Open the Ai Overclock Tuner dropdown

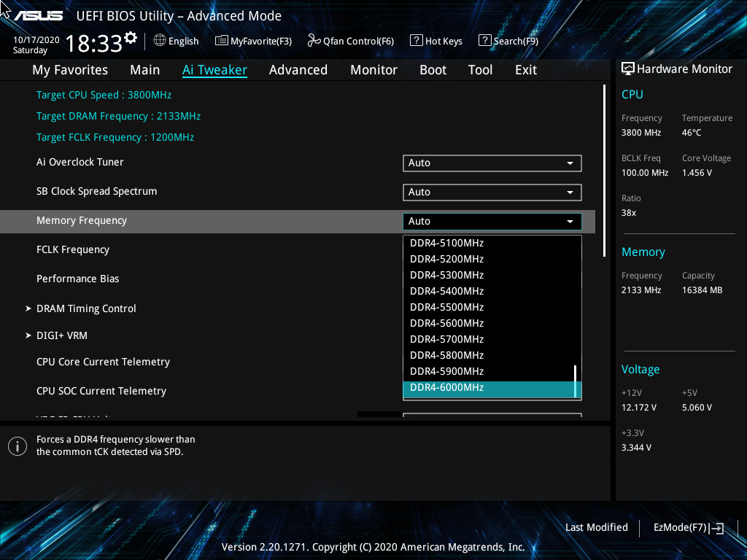click(492, 163)
